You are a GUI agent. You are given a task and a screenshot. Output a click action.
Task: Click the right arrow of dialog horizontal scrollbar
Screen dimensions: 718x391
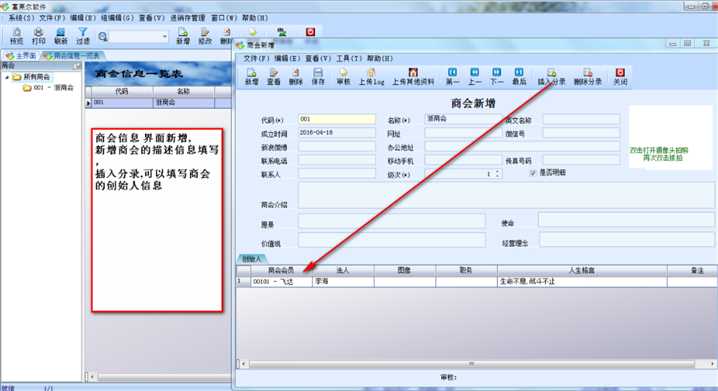click(x=713, y=364)
